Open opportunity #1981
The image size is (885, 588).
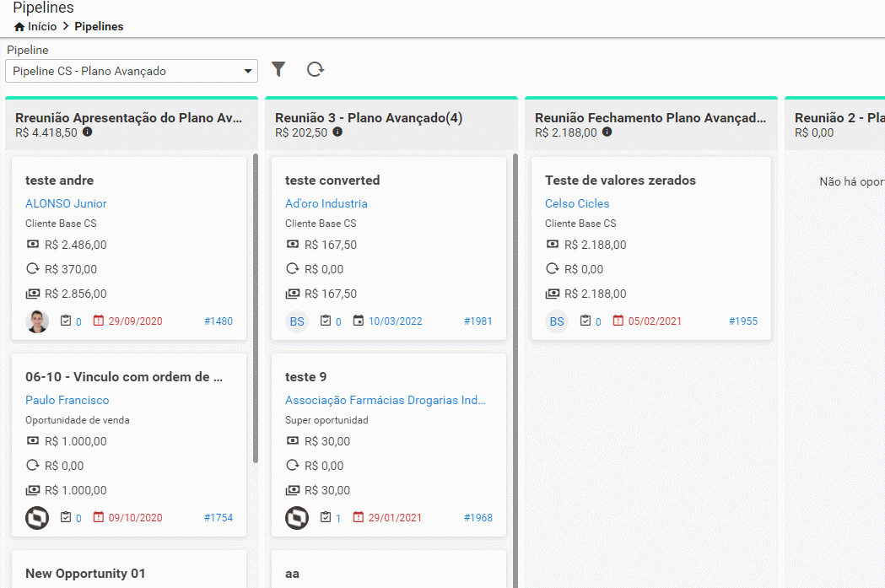[478, 321]
